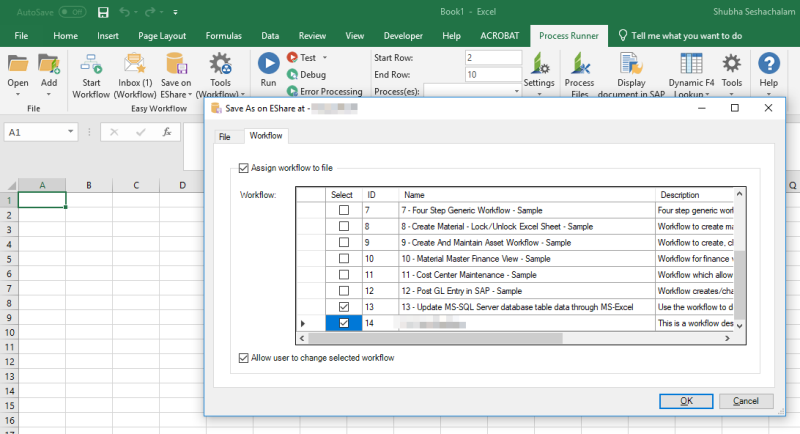800x434 pixels.
Task: Switch to the File tab in dialog
Action: (224, 135)
